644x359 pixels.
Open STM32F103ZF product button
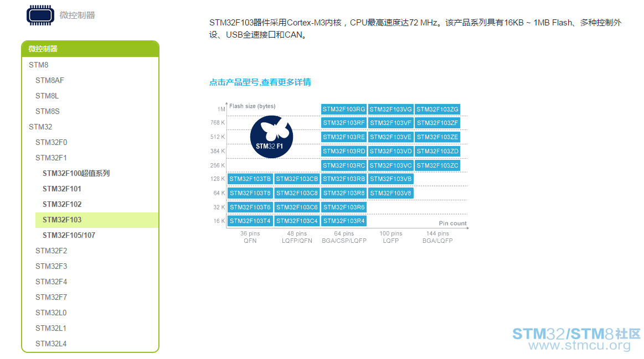coord(437,123)
